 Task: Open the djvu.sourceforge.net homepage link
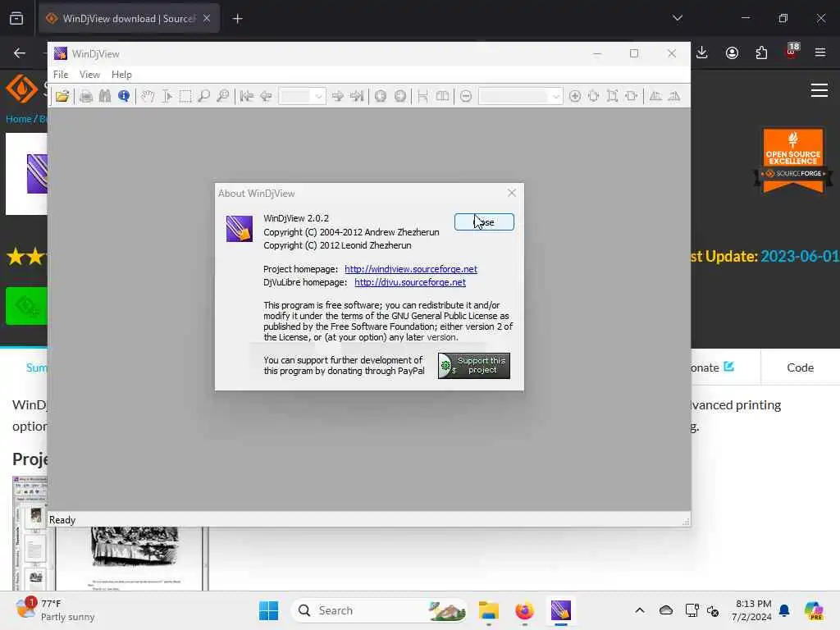(410, 282)
